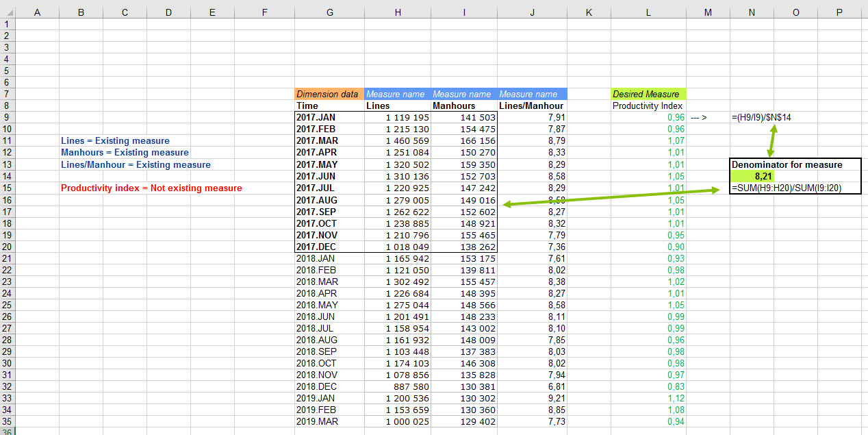Screen dimensions: 868x435
Task: Select Manhours value 129 402
Action: tap(463, 421)
